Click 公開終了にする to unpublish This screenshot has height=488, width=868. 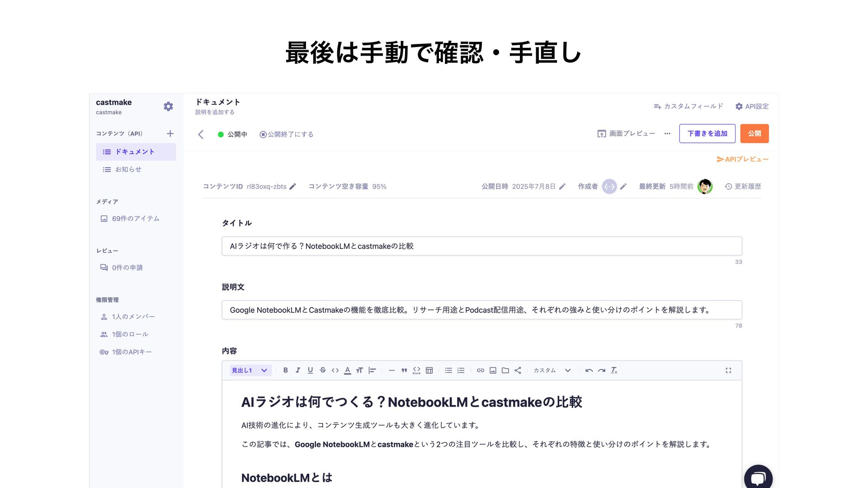286,134
